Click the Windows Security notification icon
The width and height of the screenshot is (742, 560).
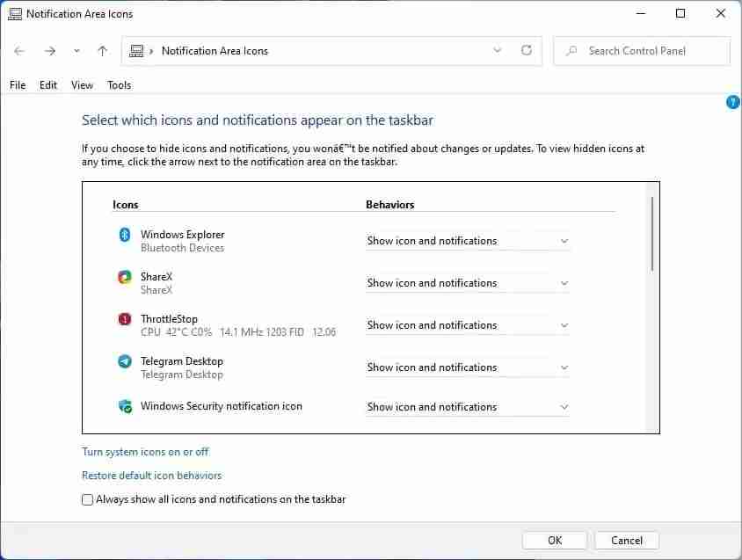point(123,406)
